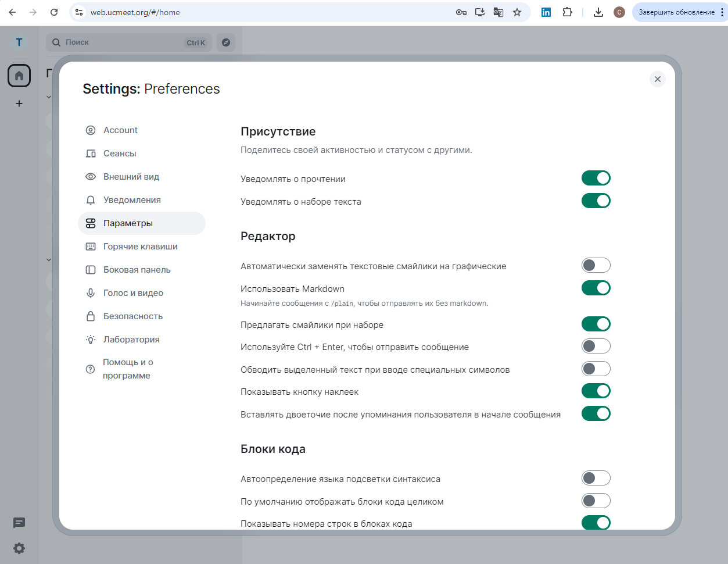Viewport: 728px width, 564px height.
Task: Disable Уведомлять о прочтении toggle
Action: point(596,178)
